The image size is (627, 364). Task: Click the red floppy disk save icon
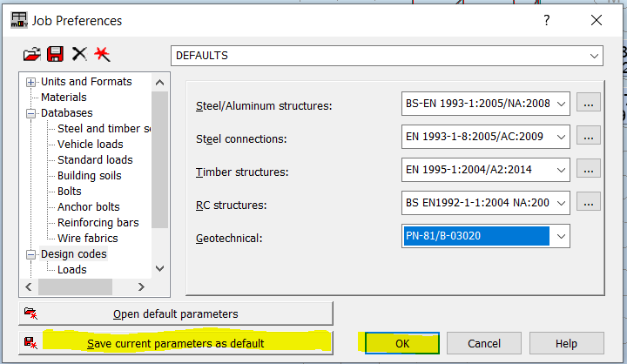55,54
